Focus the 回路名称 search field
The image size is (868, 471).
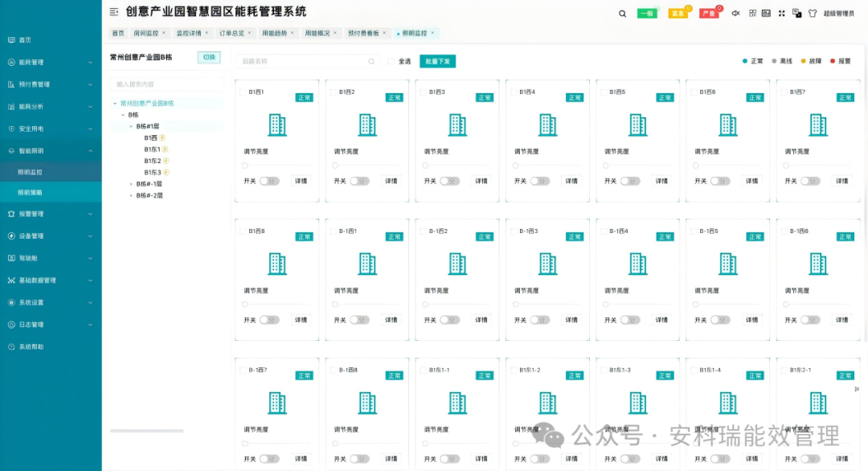click(x=308, y=61)
